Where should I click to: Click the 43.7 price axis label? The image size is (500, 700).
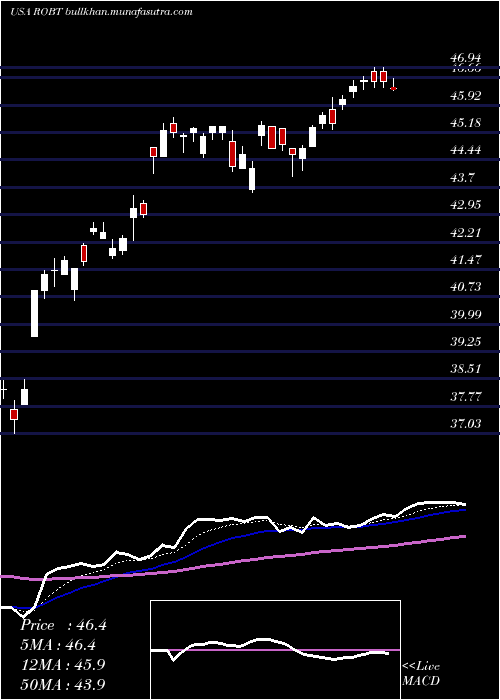(x=463, y=178)
